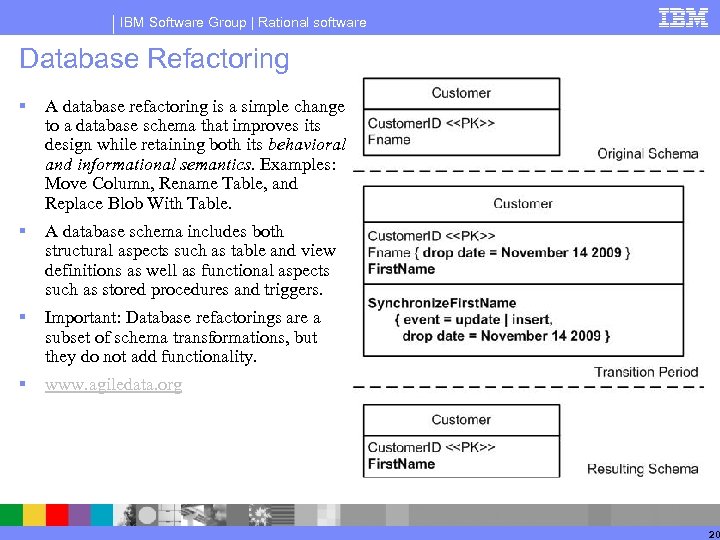Image resolution: width=720 pixels, height=540 pixels.
Task: Click the 'Important: Database refactorings are a' line
Action: pos(183,318)
